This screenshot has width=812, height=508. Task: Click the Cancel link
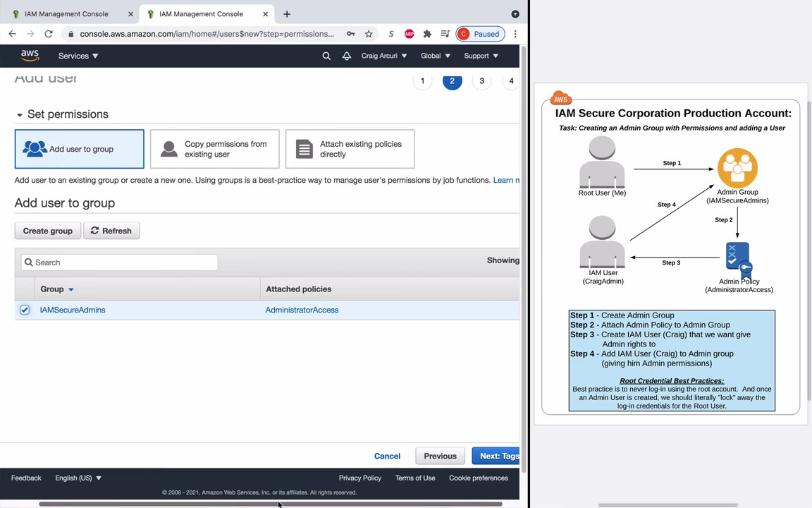tap(387, 456)
